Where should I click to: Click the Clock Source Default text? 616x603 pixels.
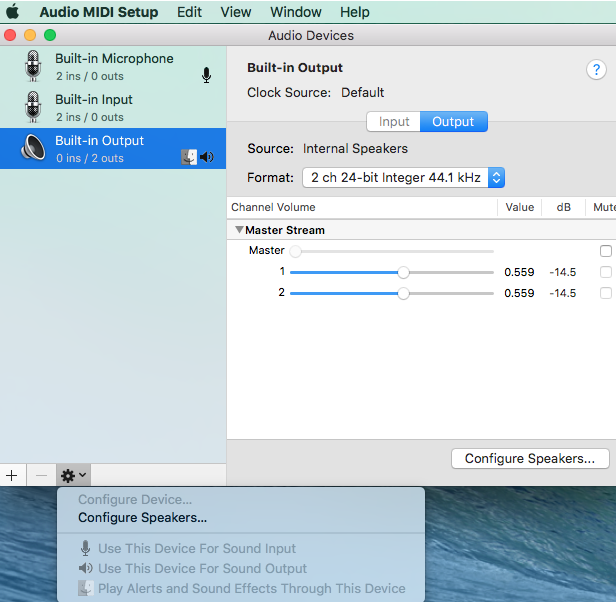362,92
